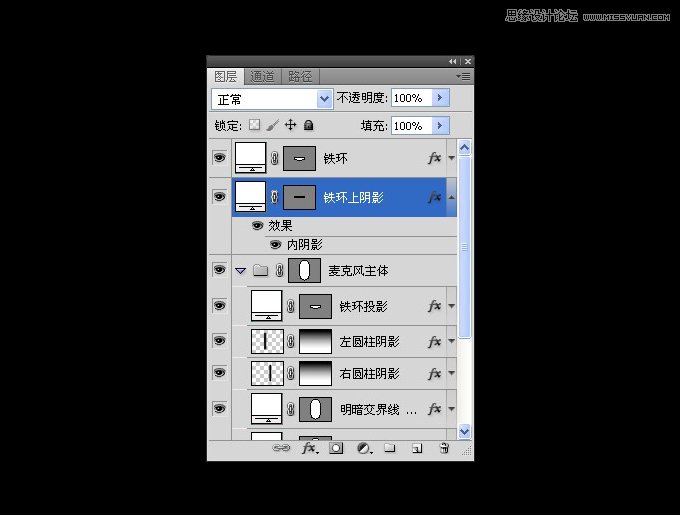Expand effects list of 右圆柱阴影 layer
The width and height of the screenshot is (680, 515).
(451, 373)
